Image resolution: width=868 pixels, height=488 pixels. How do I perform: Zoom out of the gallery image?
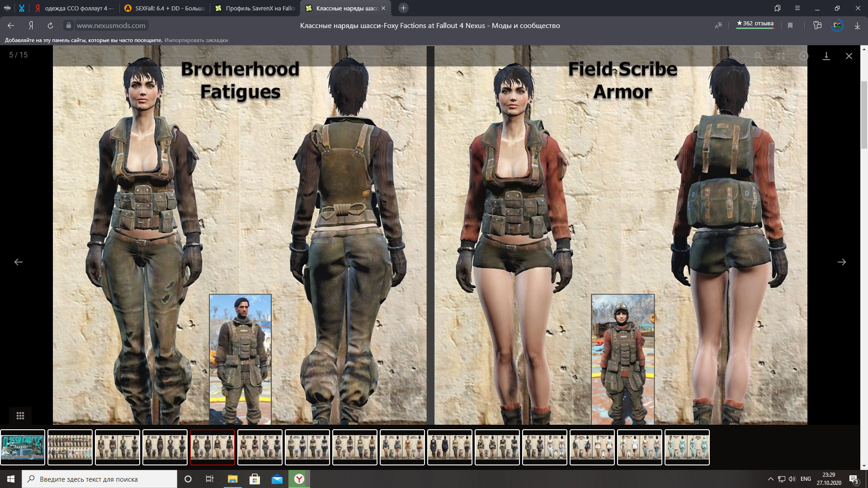pos(736,56)
